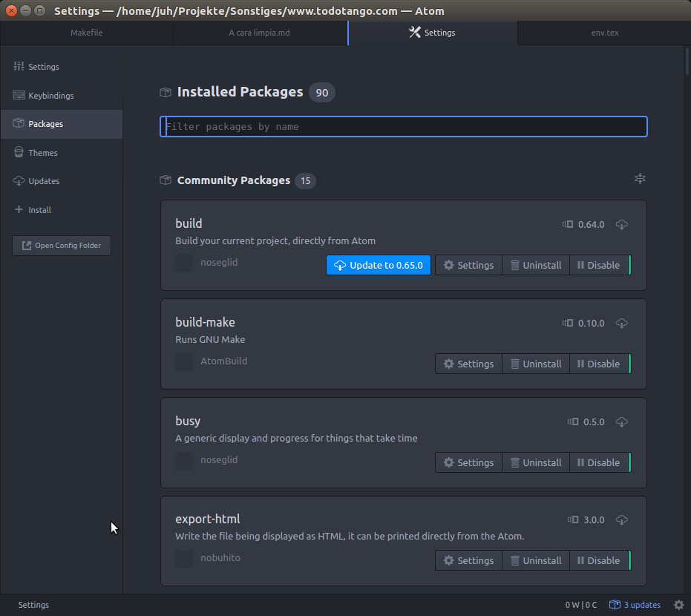Click the plus icon beside Install

coord(19,209)
